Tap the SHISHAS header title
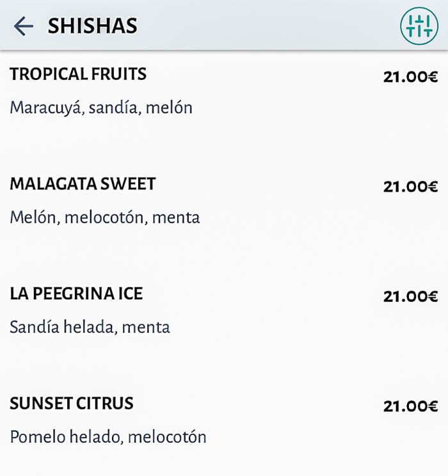Viewport: 448px width, 476px height. click(92, 26)
